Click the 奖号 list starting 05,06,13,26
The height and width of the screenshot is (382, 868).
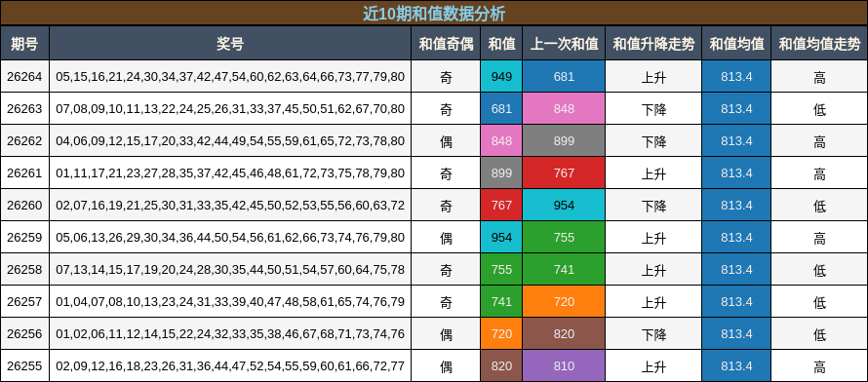tap(230, 237)
